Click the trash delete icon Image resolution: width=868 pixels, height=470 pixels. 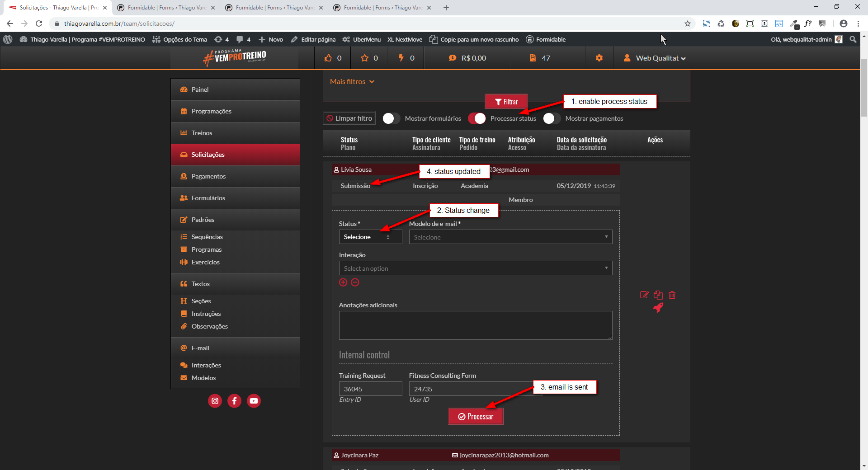[x=672, y=295]
